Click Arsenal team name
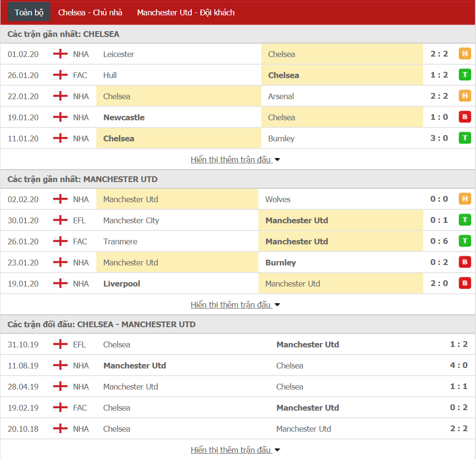 point(281,96)
